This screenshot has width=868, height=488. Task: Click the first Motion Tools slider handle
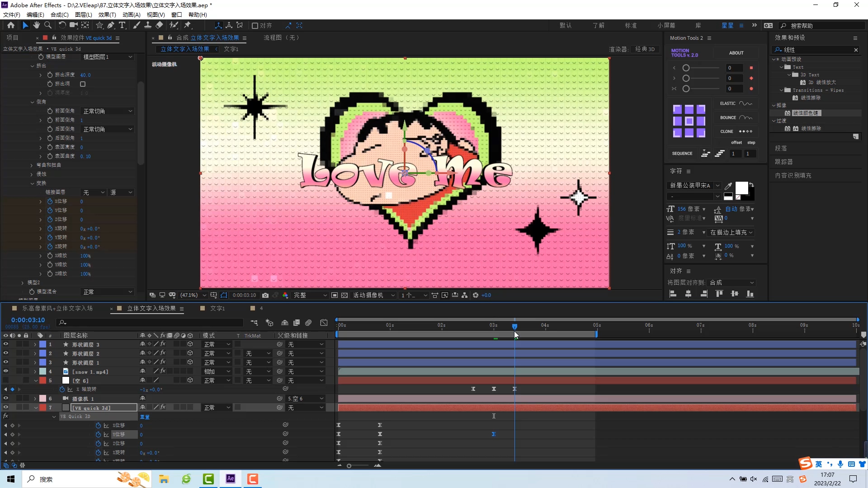(686, 68)
